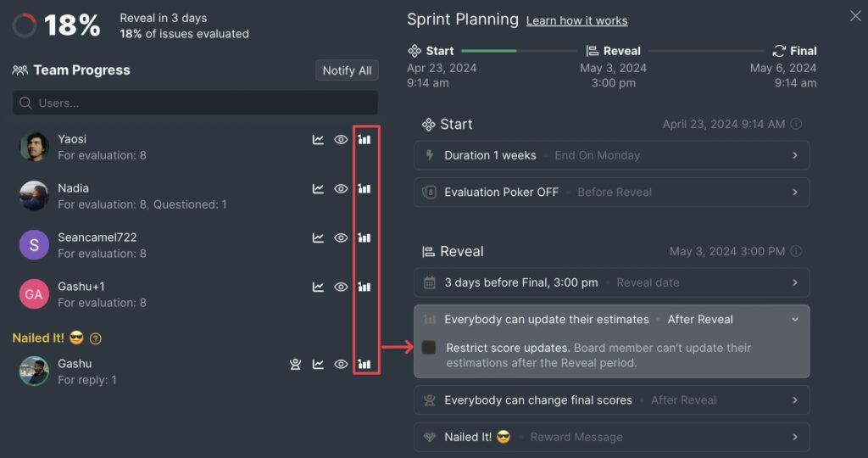Click the info icon beside Start date
The width and height of the screenshot is (868, 458).
(x=796, y=125)
